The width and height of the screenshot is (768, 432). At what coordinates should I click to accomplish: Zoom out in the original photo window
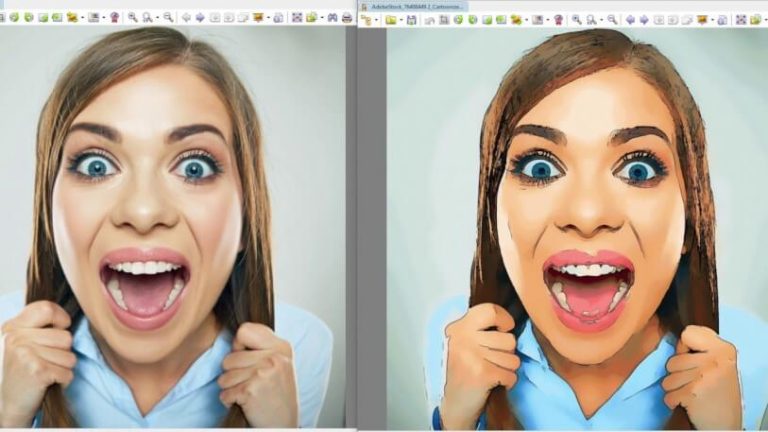[168, 18]
